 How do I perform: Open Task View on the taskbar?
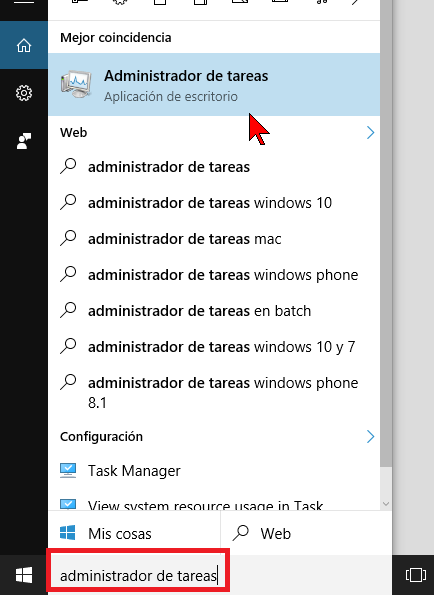coord(415,575)
